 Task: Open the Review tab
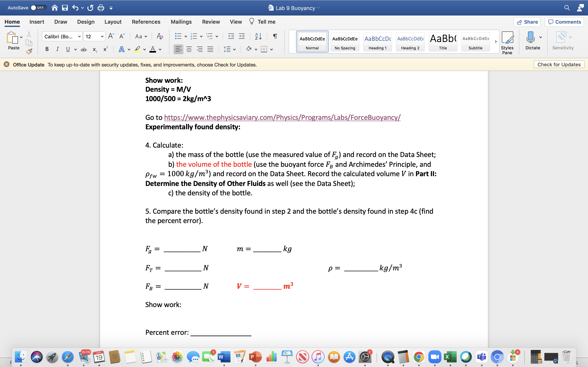point(211,22)
